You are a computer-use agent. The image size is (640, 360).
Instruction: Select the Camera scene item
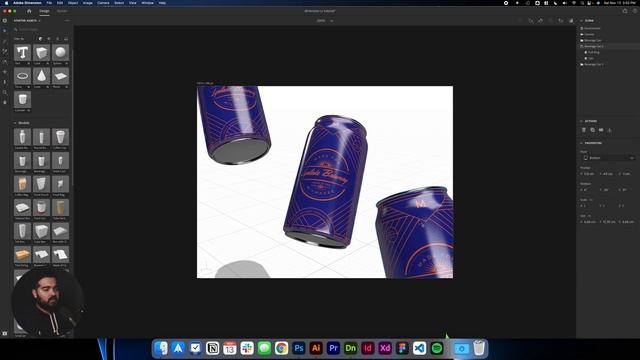coord(589,34)
